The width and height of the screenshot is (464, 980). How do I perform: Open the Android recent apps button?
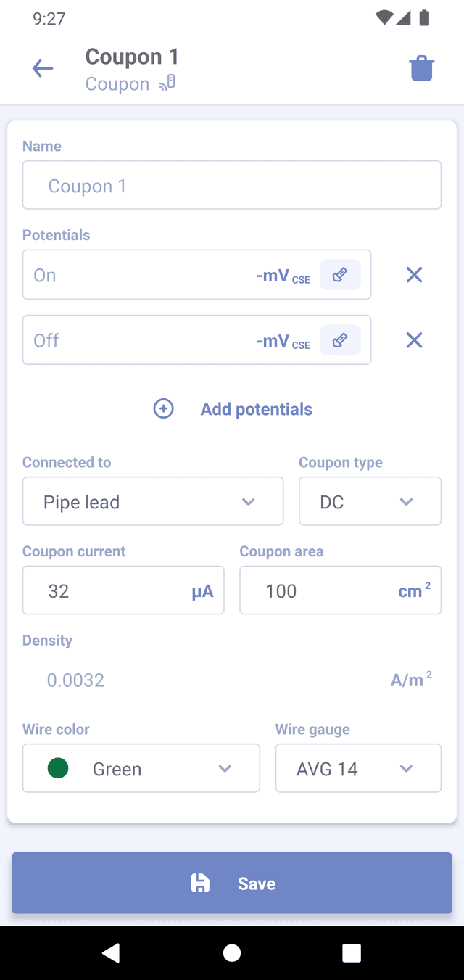[x=352, y=952]
